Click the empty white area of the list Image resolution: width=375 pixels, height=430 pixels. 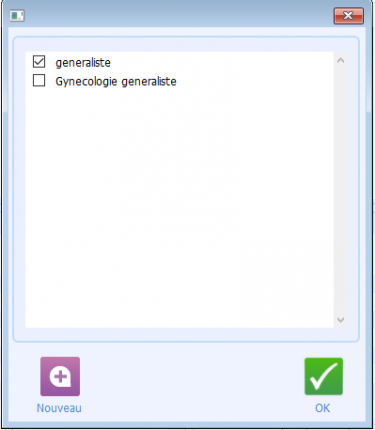tap(179, 207)
